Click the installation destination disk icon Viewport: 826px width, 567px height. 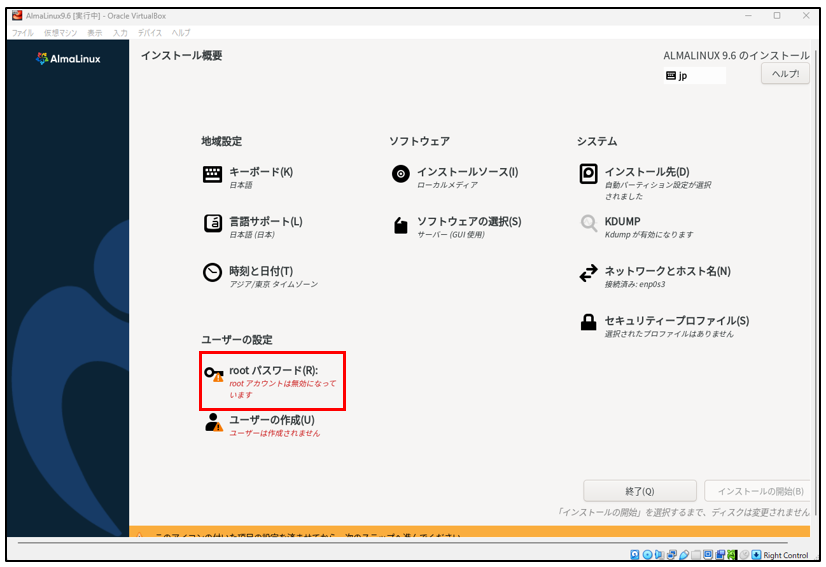pos(589,175)
